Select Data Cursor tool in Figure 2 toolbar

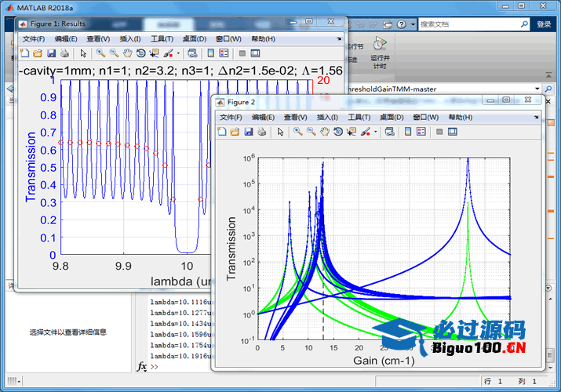[352, 132]
